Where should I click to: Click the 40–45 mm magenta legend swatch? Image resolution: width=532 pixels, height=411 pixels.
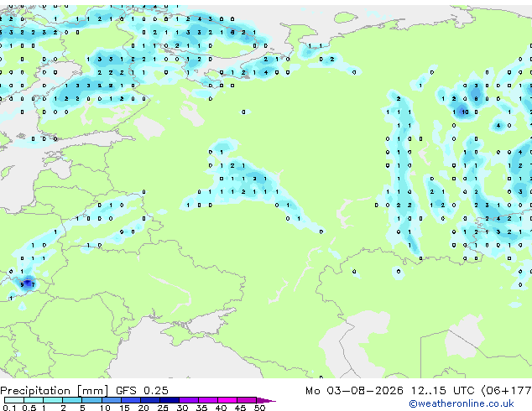(x=227, y=400)
